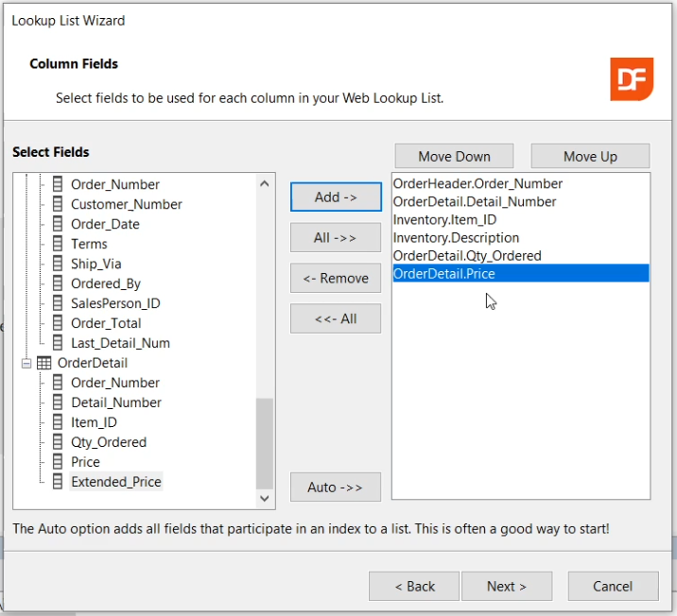Click the Move Down button
The width and height of the screenshot is (677, 616).
(x=454, y=157)
